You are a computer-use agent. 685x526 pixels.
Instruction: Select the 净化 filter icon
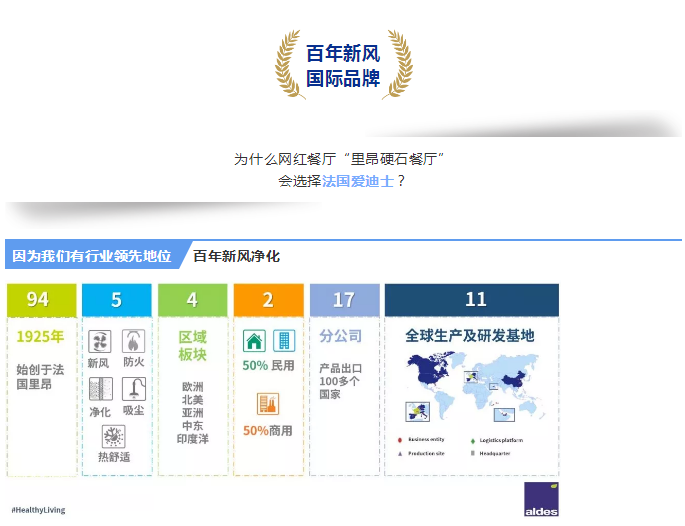[x=99, y=389]
